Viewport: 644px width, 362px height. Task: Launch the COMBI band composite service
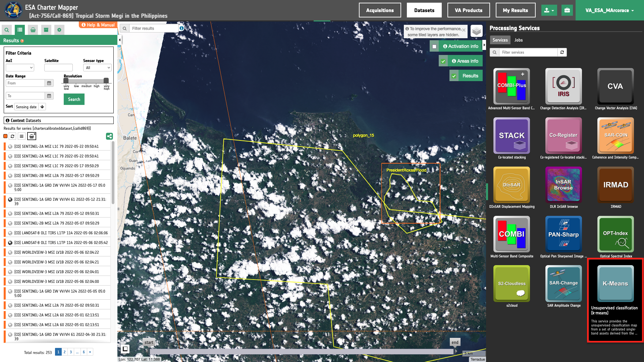click(x=512, y=234)
